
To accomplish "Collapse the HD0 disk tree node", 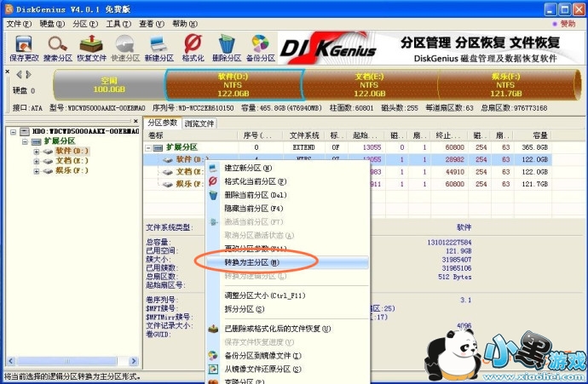I will click(13, 131).
